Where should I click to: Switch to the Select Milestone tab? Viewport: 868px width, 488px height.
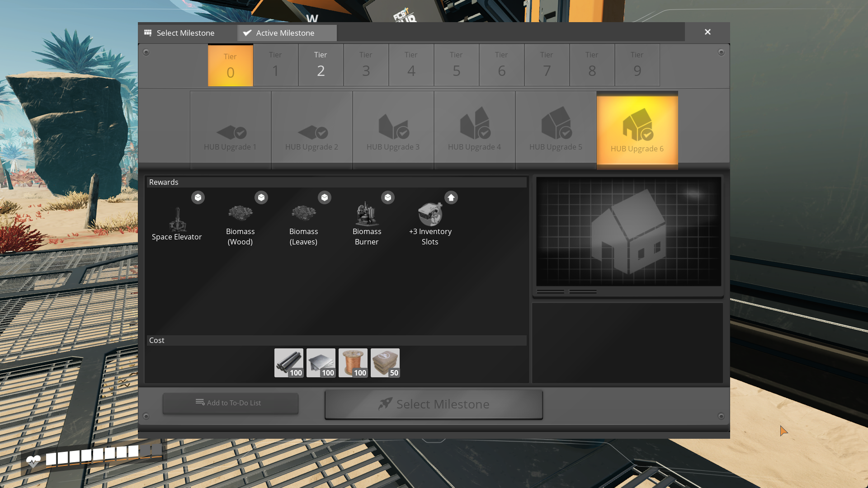pyautogui.click(x=187, y=33)
